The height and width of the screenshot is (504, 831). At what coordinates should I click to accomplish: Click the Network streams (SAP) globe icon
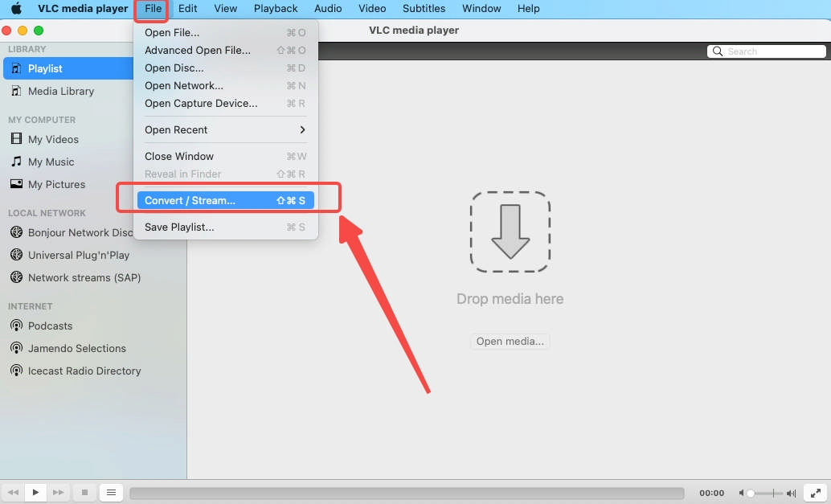tap(16, 277)
